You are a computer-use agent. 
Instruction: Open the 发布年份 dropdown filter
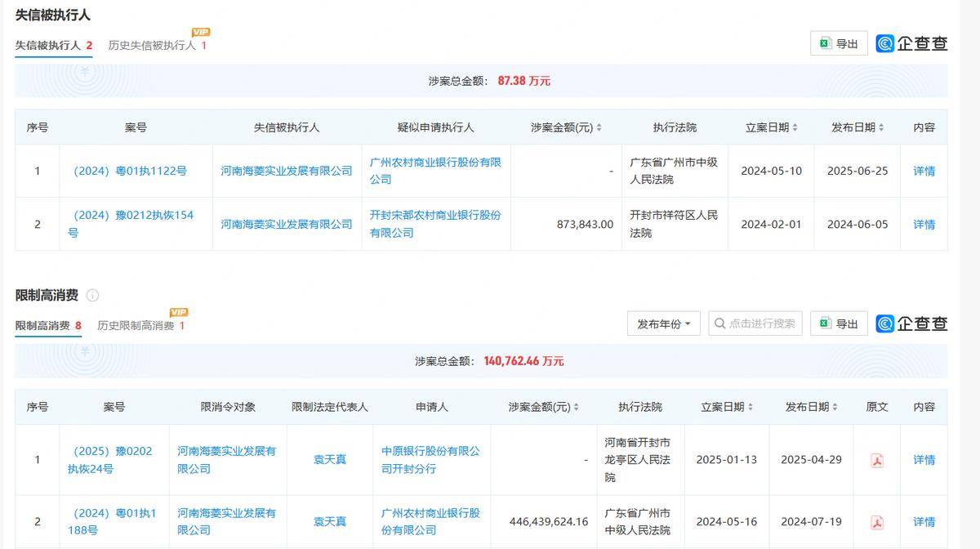coord(664,324)
